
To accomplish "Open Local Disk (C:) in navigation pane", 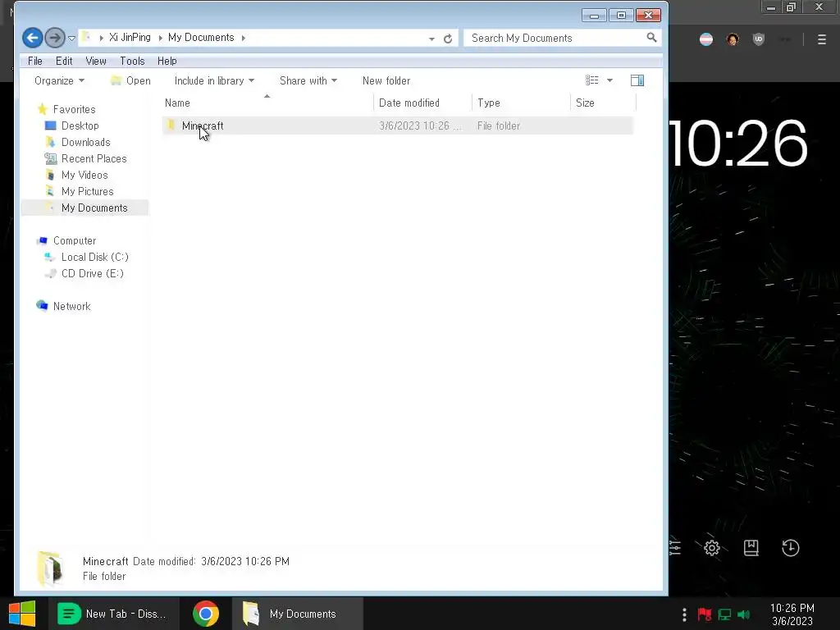I will (x=95, y=258).
